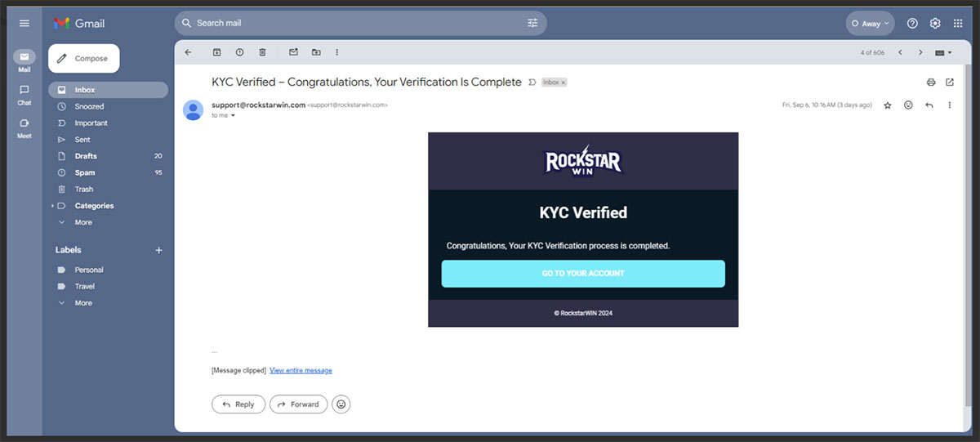Toggle the importance marker beside subject
Screen dimensions: 980x442
click(532, 83)
